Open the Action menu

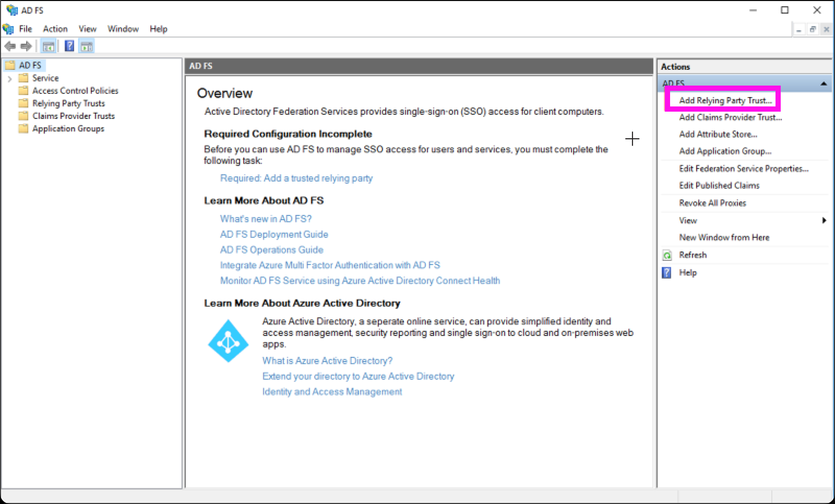[x=55, y=29]
